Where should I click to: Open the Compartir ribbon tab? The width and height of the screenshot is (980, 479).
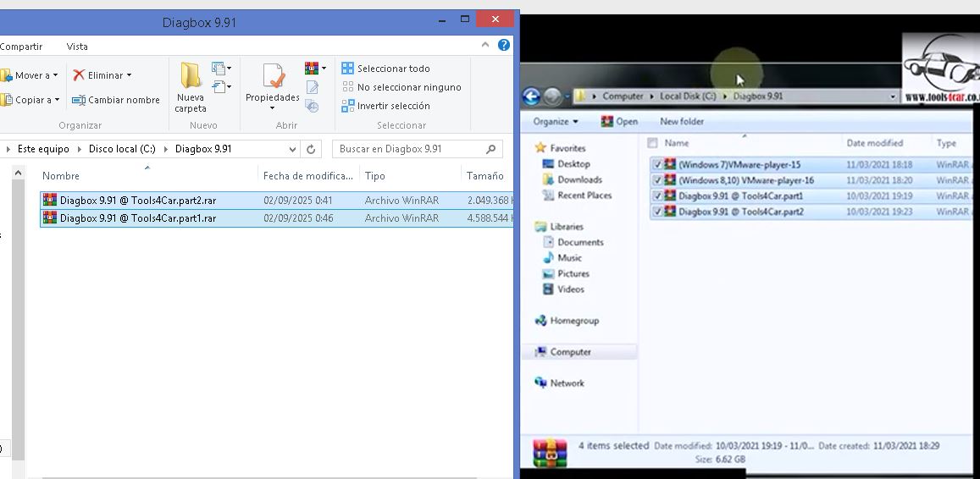(20, 47)
